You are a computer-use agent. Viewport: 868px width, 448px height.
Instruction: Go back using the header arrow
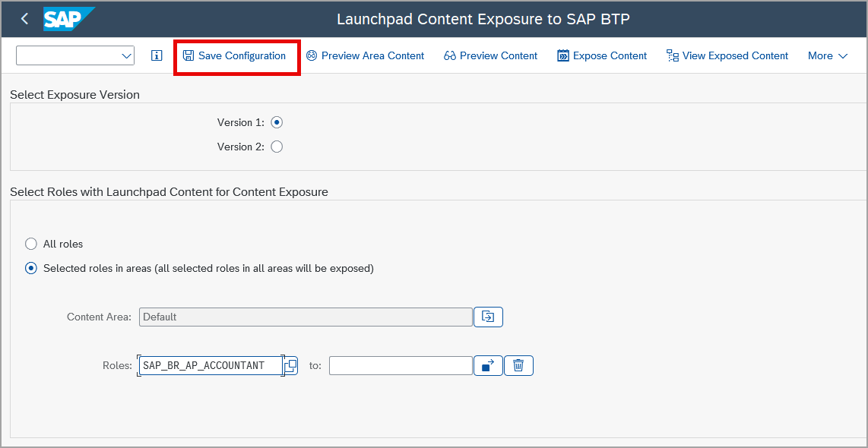click(24, 19)
